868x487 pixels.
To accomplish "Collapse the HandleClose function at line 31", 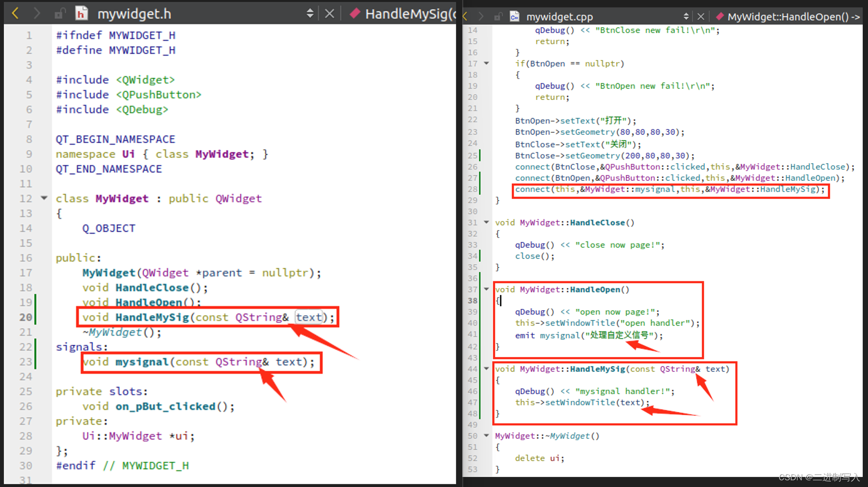I will pyautogui.click(x=487, y=222).
